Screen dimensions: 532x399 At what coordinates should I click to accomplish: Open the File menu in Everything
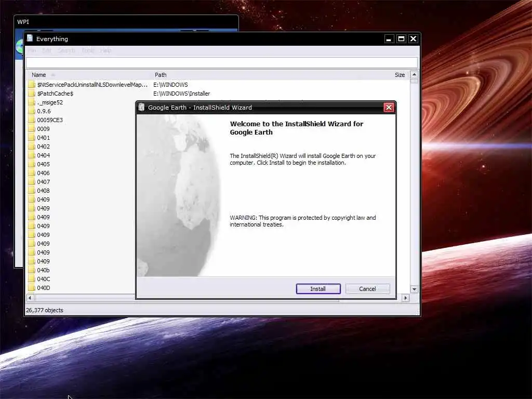tap(32, 50)
